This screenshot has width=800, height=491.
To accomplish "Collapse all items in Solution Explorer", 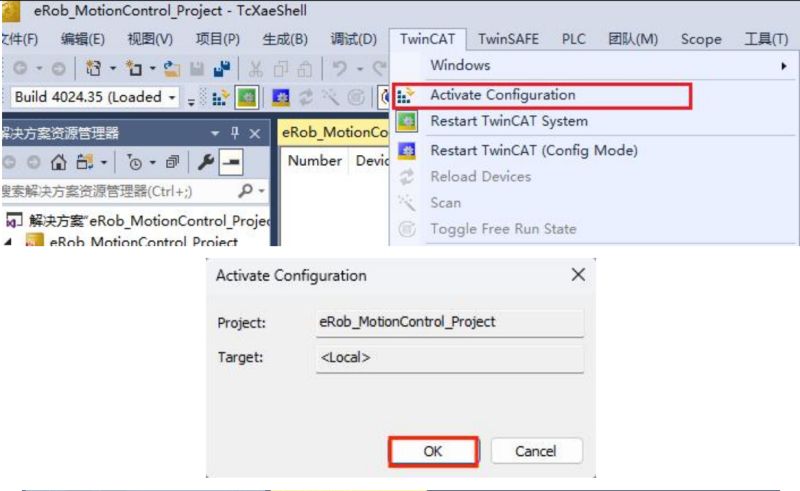I will [172, 162].
